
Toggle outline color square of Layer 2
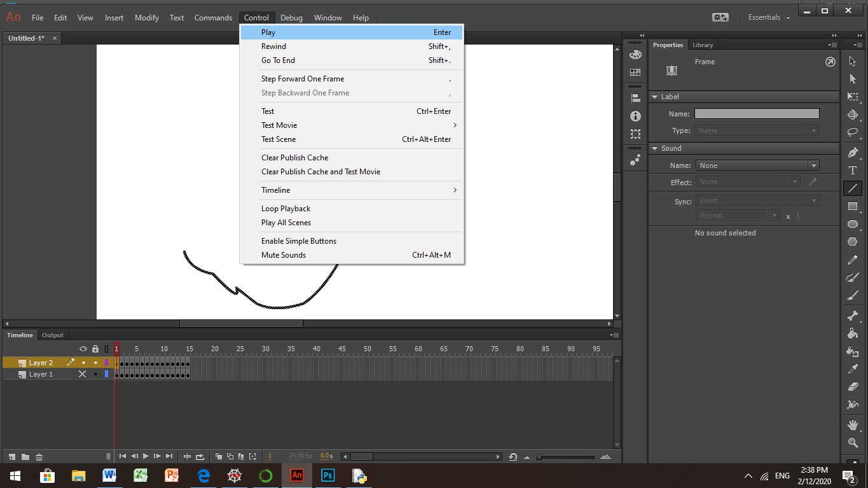[107, 363]
